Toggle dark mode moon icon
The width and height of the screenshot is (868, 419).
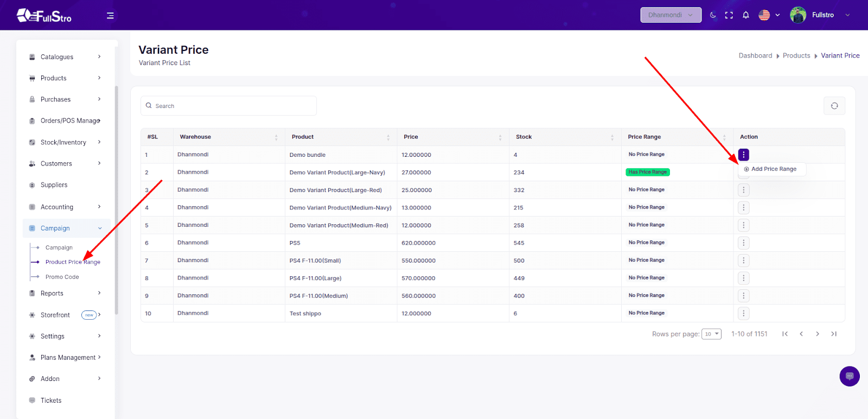pos(713,15)
